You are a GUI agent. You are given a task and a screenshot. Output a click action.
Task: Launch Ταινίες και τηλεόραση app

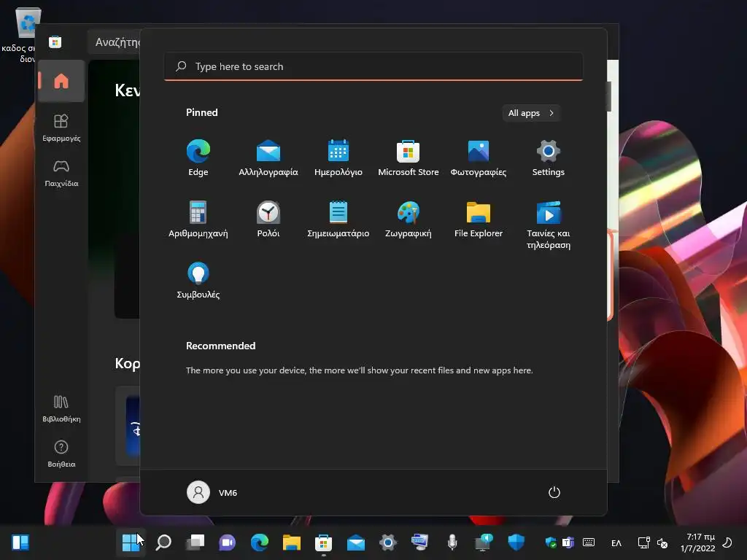point(549,225)
